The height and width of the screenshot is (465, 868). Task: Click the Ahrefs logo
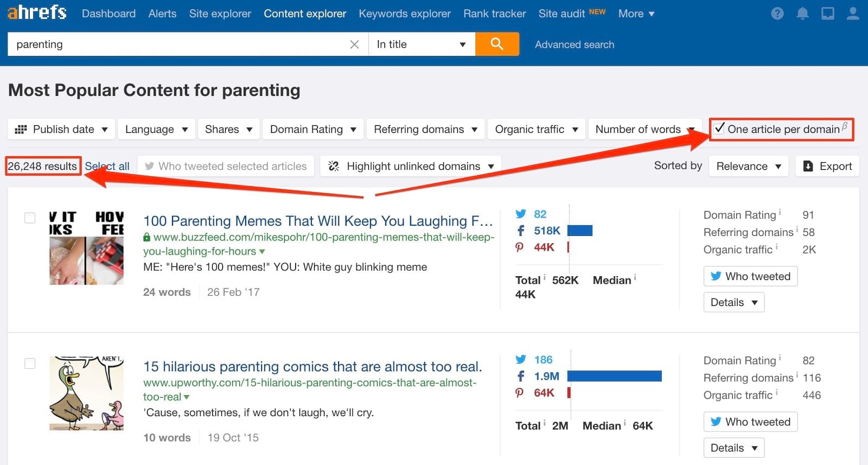click(x=37, y=12)
